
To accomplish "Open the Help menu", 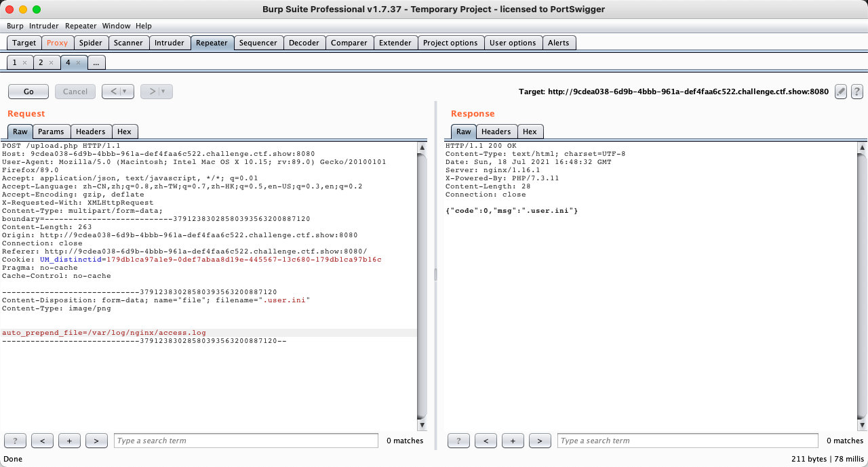I will (144, 26).
